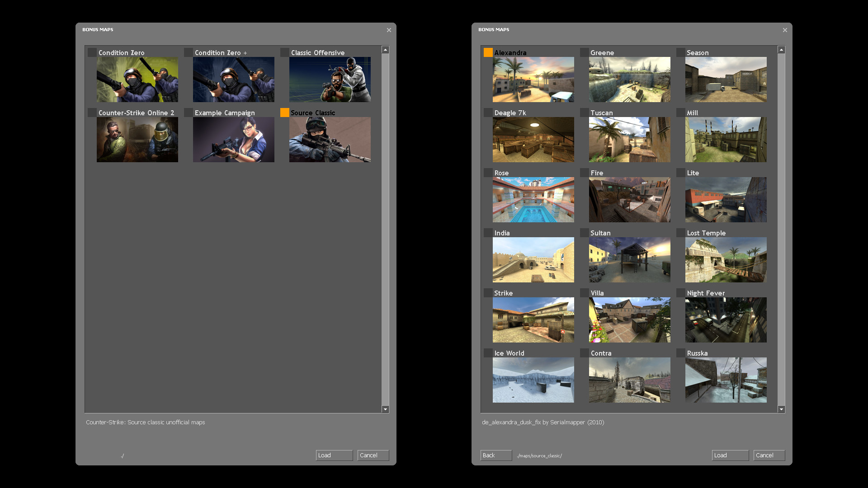Screen dimensions: 868x488
Task: Pick the Fire map preview
Action: pos(630,200)
